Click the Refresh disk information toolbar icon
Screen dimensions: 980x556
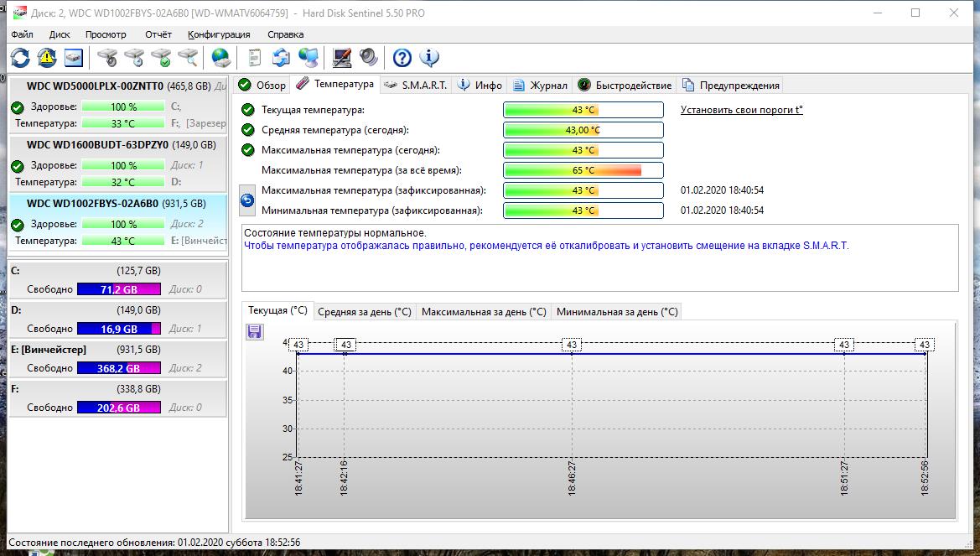click(20, 58)
